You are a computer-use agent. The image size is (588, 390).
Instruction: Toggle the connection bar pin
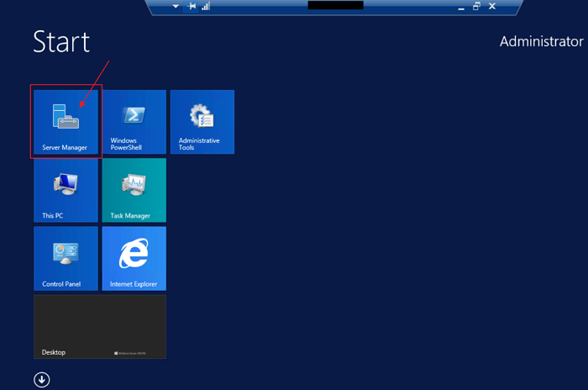[192, 6]
